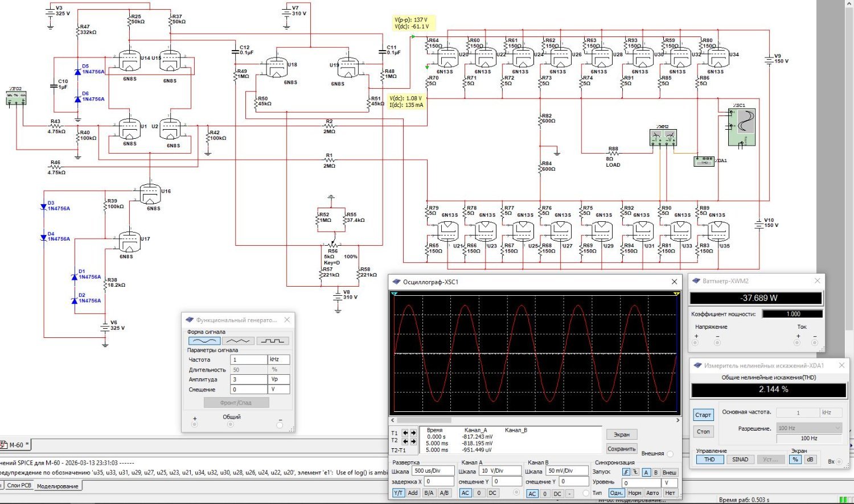Set trigger to falling edge icon
854x504 pixels.
pos(635,472)
